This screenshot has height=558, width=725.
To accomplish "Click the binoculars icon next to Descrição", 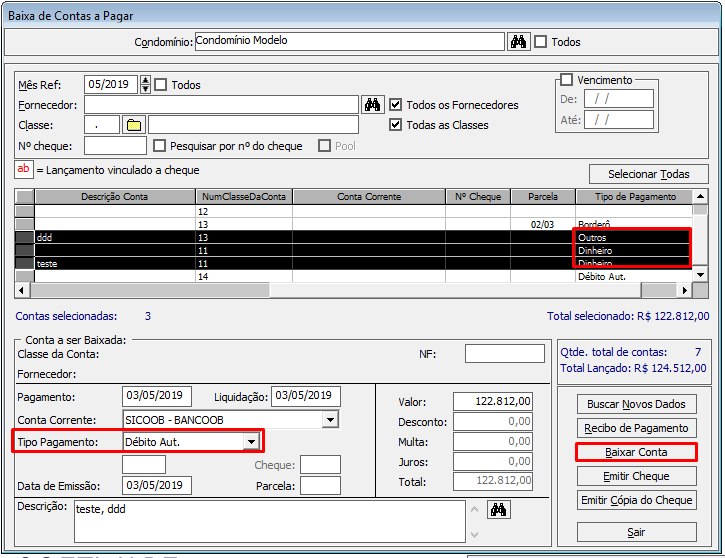I will pyautogui.click(x=498, y=510).
